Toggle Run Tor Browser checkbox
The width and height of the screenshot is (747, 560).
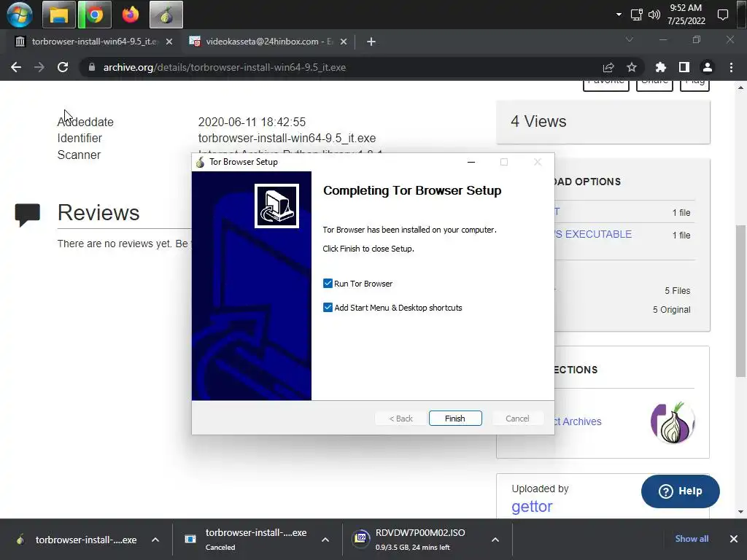tap(328, 284)
